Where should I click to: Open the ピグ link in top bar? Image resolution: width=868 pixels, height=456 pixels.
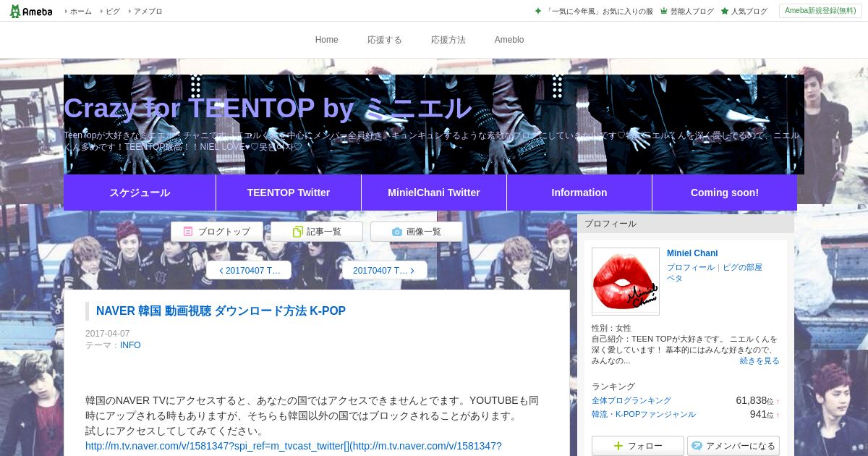pyautogui.click(x=113, y=12)
